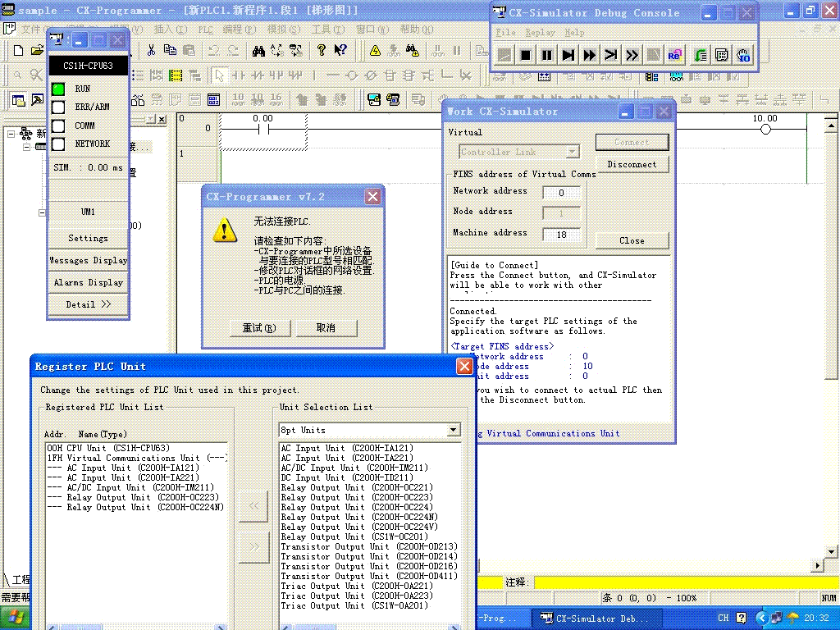Click the IO hand icon in Debug Console
This screenshot has width=840, height=630.
[743, 55]
